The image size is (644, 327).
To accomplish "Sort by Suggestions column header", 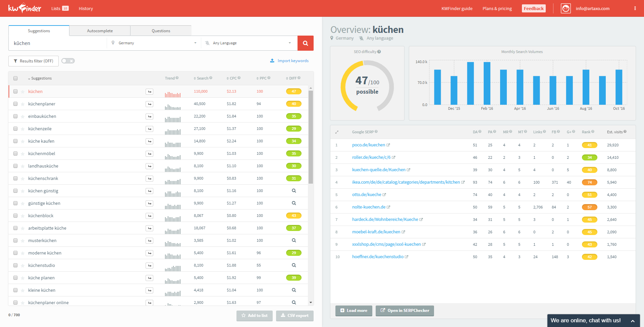I will [40, 78].
